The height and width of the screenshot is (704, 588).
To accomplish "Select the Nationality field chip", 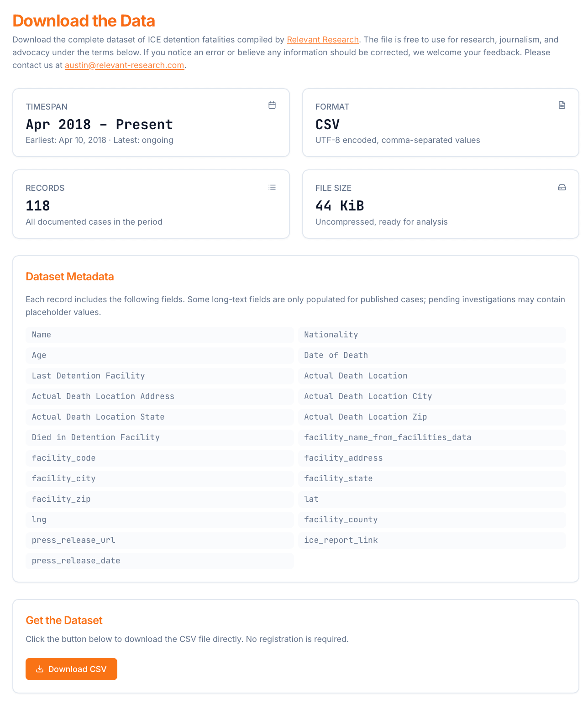I will click(432, 335).
